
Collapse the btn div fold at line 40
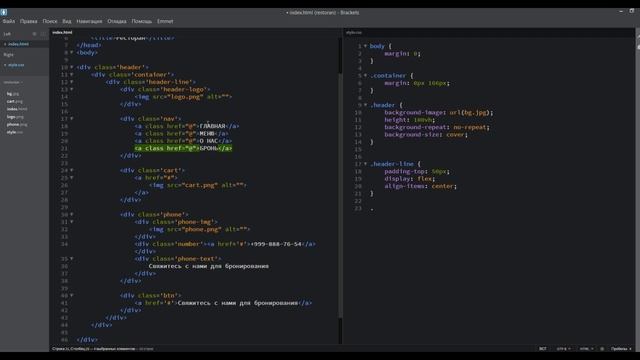point(72,296)
